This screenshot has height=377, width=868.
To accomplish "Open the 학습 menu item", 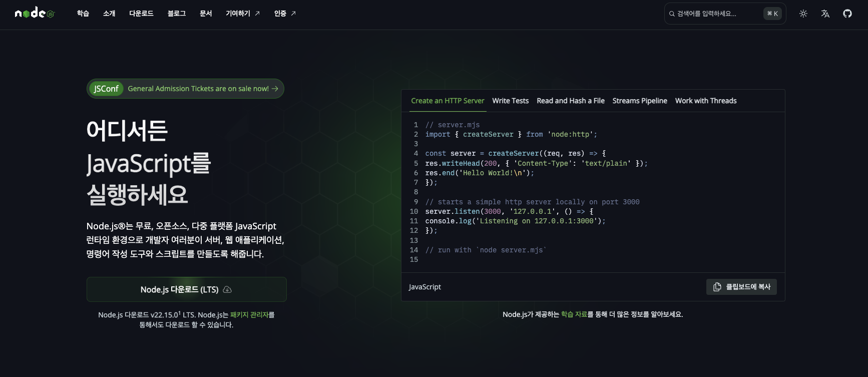I will 83,14.
